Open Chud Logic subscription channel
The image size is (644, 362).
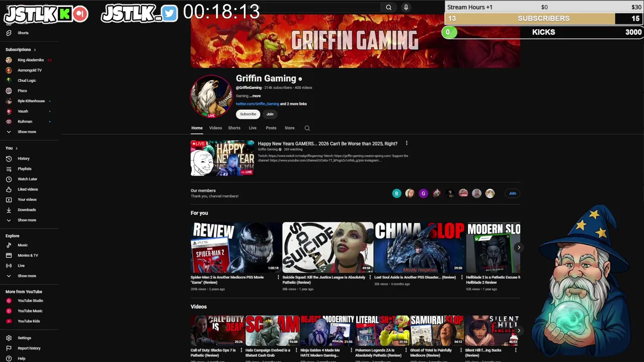[x=27, y=80]
